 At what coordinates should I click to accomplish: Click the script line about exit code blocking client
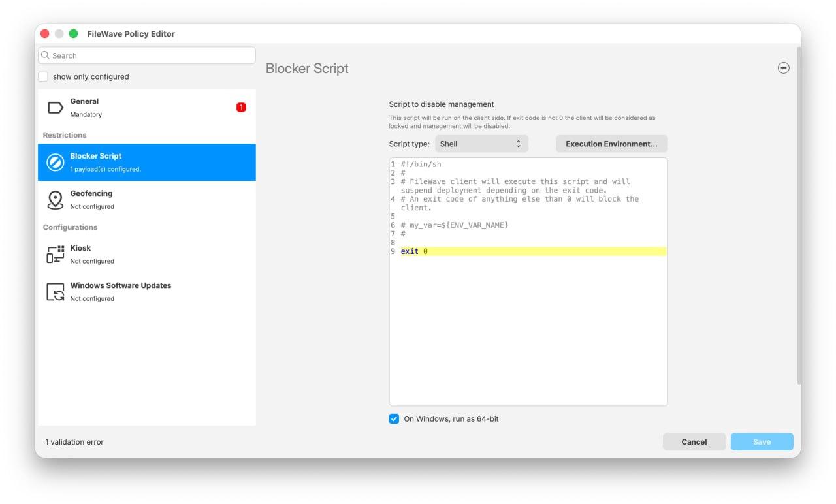520,203
